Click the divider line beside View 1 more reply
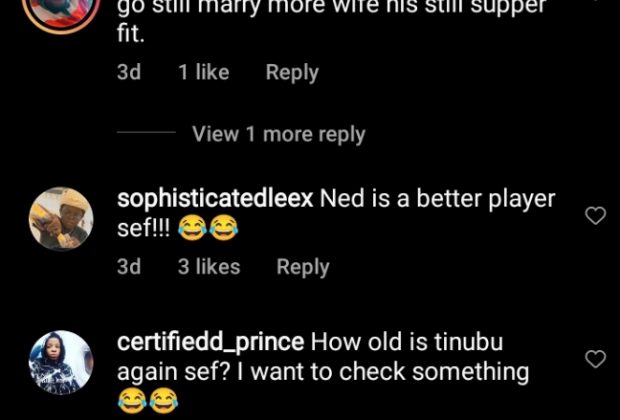 pyautogui.click(x=146, y=134)
